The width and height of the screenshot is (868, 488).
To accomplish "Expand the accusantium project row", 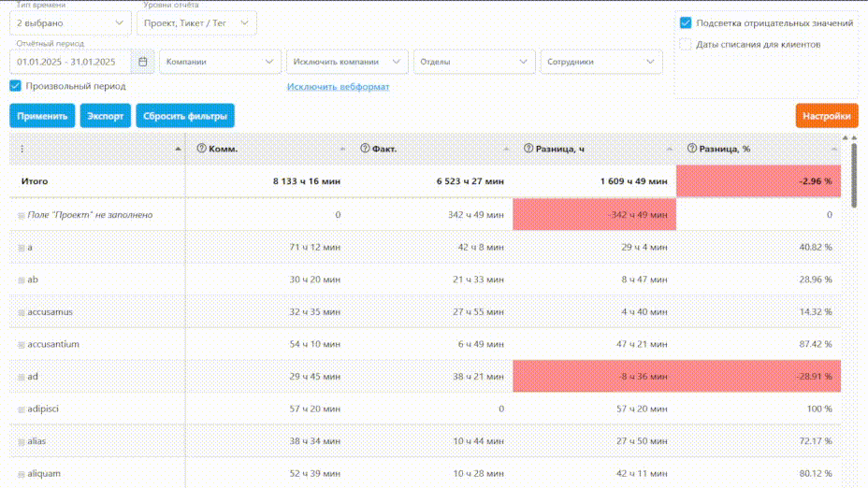I will pyautogui.click(x=21, y=344).
